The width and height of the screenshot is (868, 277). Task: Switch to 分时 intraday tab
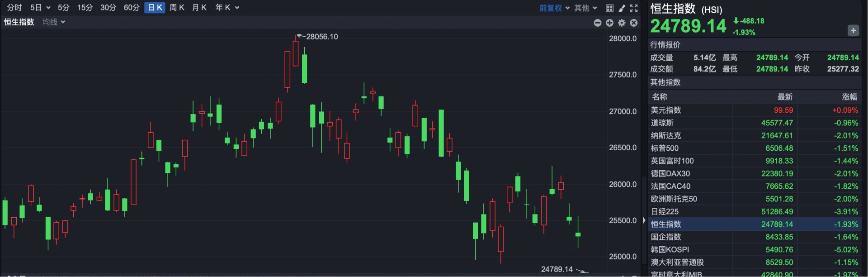point(14,8)
